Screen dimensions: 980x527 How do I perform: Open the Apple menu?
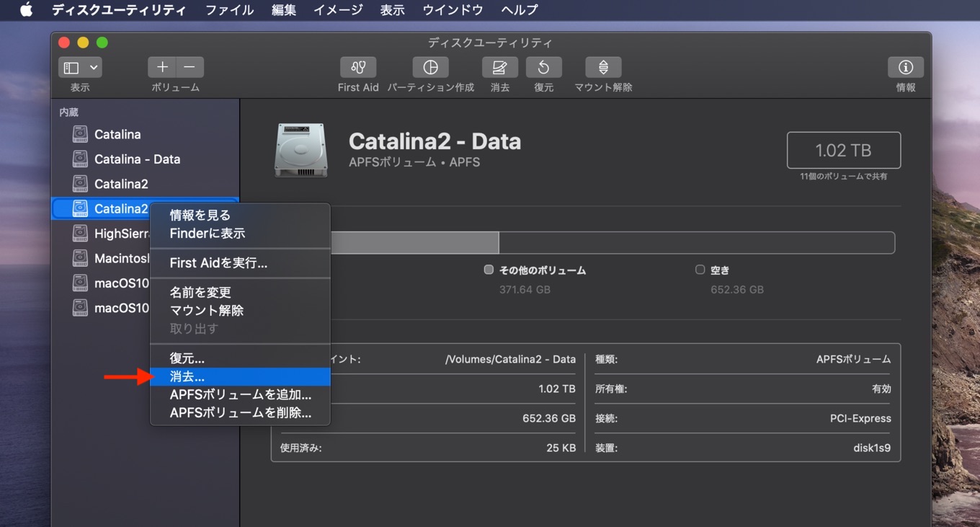coord(26,10)
